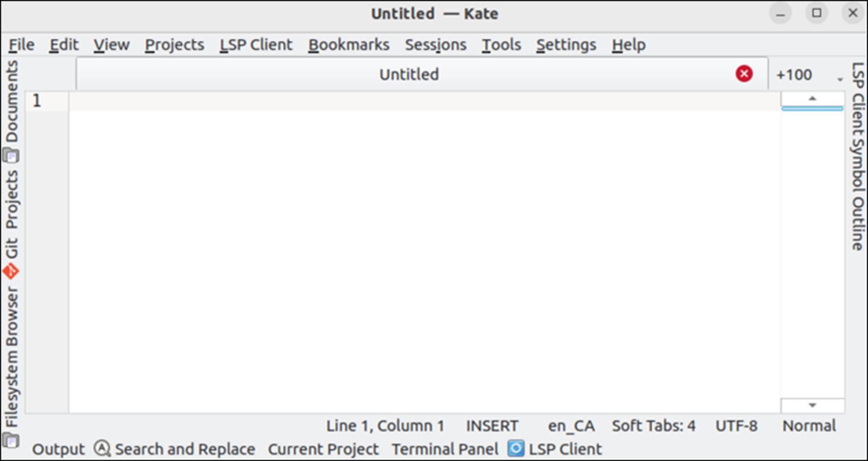Click the Search and Replace magnifier icon
868x461 pixels.
(102, 449)
